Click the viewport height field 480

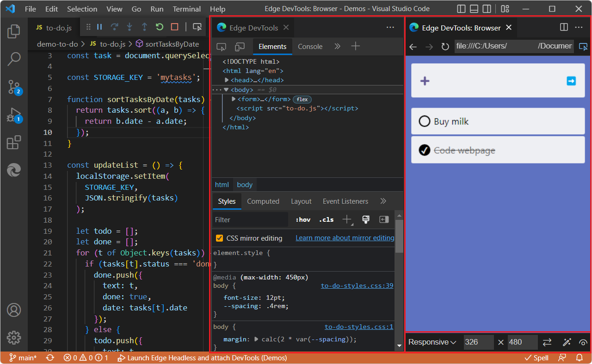[523, 342]
